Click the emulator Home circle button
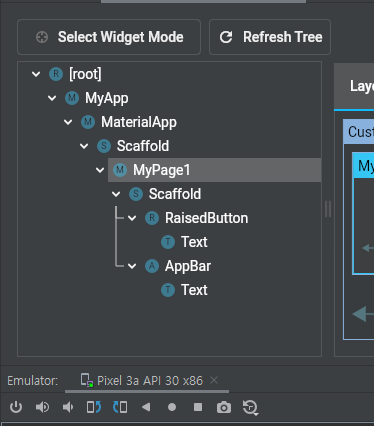 pos(172,407)
